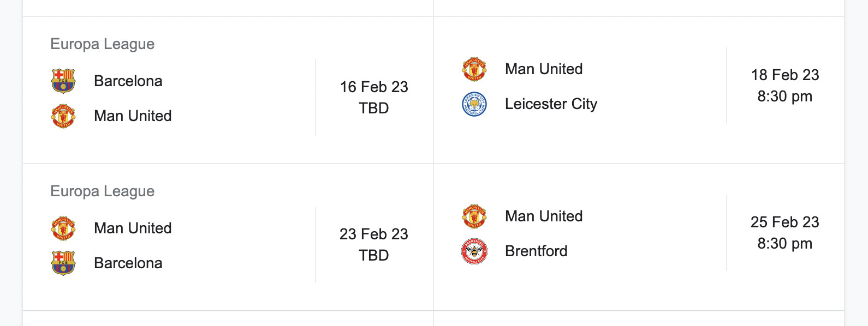Click Man United name above Leicester City
The height and width of the screenshot is (326, 868).
[544, 69]
